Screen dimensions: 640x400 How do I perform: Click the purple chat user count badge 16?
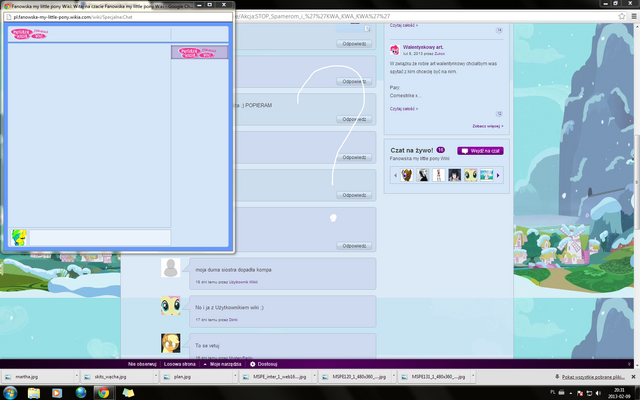[440, 150]
